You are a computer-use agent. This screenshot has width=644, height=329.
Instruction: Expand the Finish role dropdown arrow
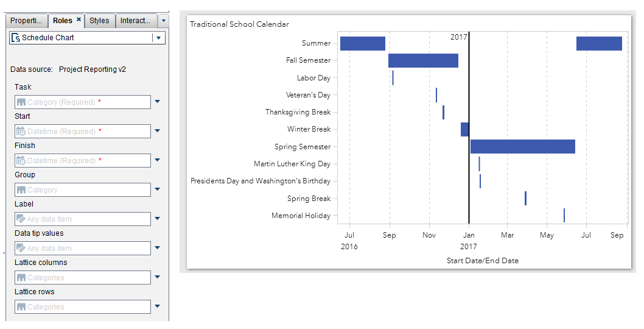(157, 161)
